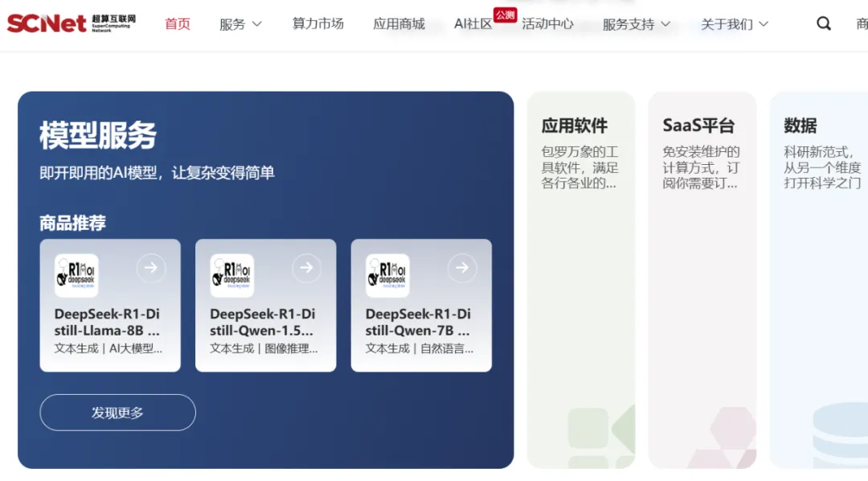
Task: Click DeepSeek logo on the Llama-8B card
Action: (x=76, y=276)
